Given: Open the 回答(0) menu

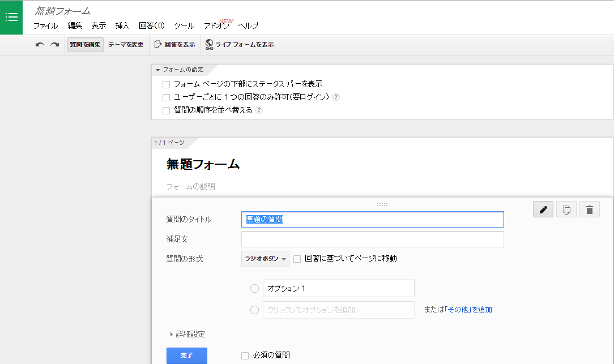Looking at the screenshot, I should click(x=152, y=26).
